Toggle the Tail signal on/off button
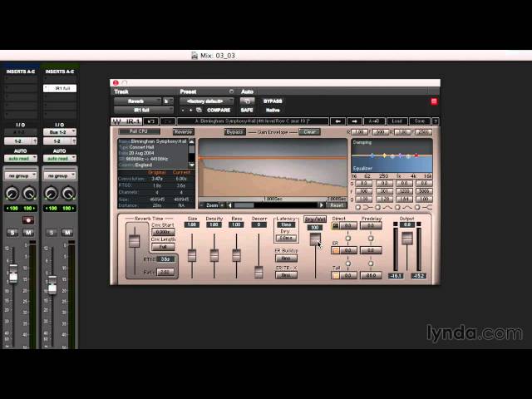Image resolution: width=532 pixels, height=399 pixels. 335,275
